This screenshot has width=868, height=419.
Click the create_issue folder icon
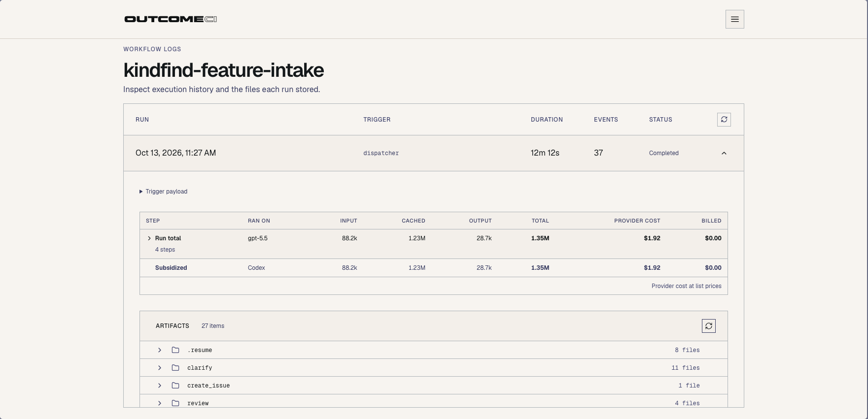[x=175, y=386]
